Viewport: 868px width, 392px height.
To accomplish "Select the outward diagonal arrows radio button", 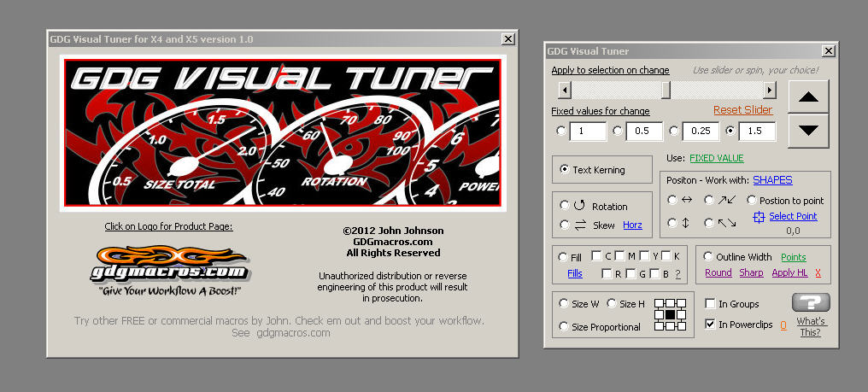I will tap(708, 223).
